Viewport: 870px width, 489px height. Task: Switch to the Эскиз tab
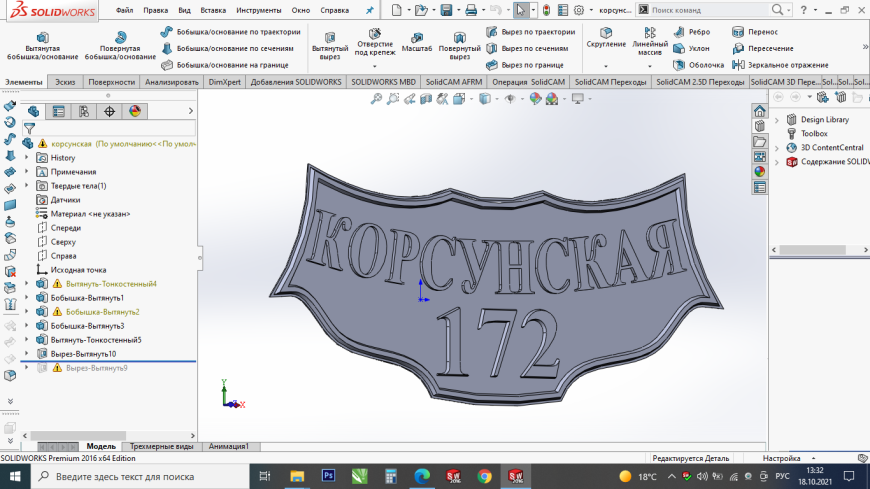click(65, 82)
